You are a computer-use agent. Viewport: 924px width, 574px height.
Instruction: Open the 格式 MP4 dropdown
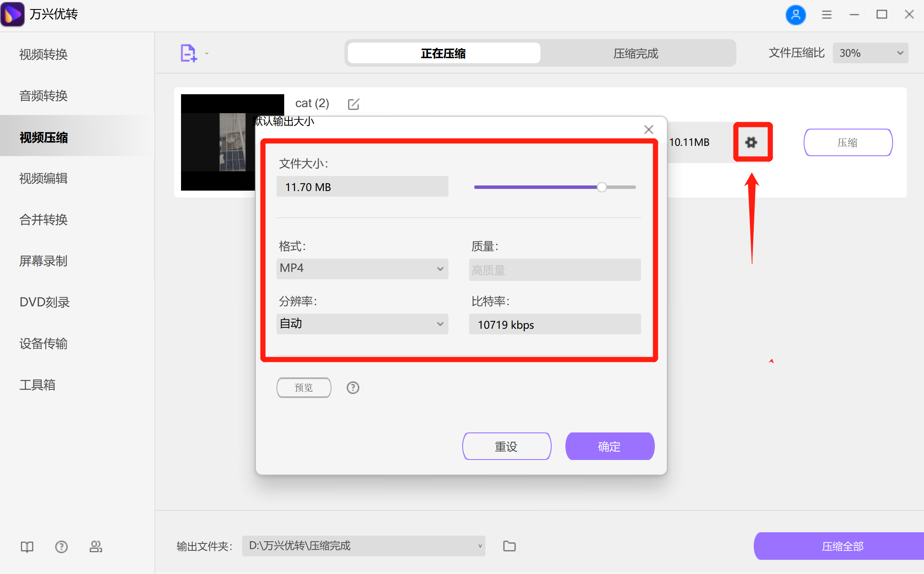tap(362, 268)
